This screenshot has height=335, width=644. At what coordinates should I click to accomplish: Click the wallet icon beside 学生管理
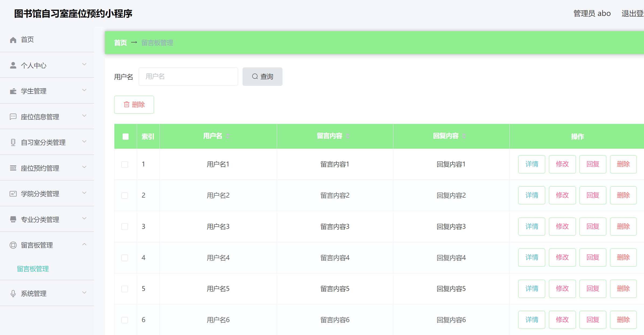[x=13, y=91]
